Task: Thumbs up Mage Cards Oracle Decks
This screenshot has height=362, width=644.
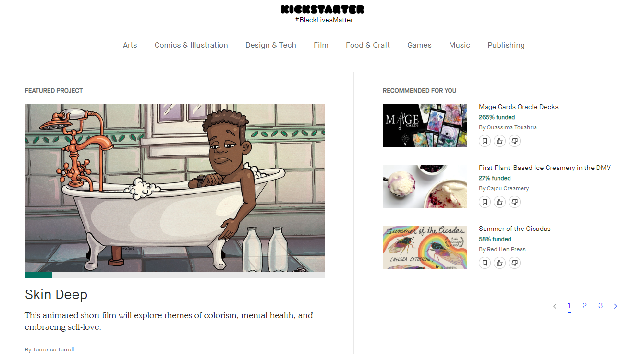Action: [x=499, y=141]
